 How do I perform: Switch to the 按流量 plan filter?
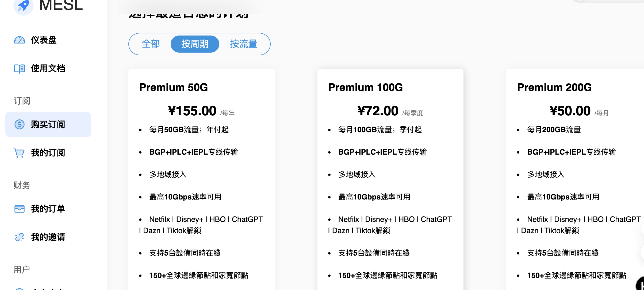pyautogui.click(x=244, y=44)
